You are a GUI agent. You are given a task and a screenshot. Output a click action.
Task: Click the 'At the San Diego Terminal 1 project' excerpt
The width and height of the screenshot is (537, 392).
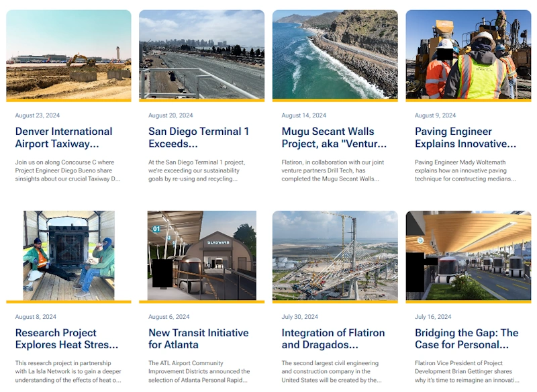click(197, 170)
